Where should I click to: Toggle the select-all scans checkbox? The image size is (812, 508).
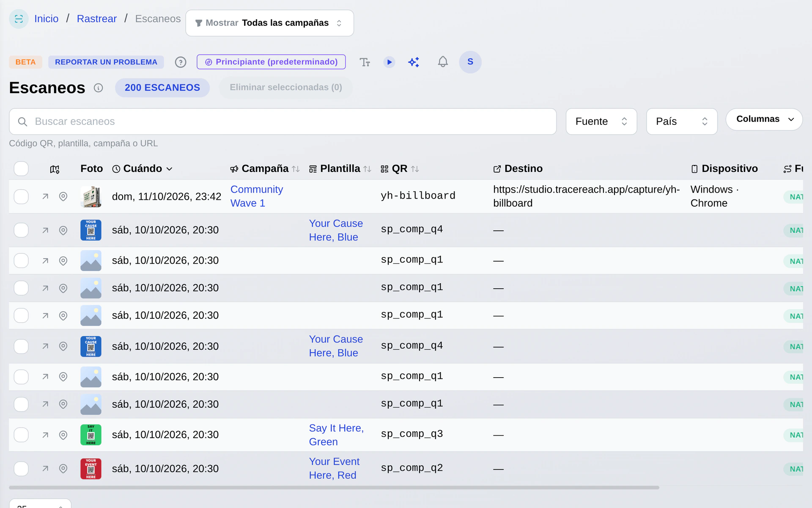pos(21,168)
